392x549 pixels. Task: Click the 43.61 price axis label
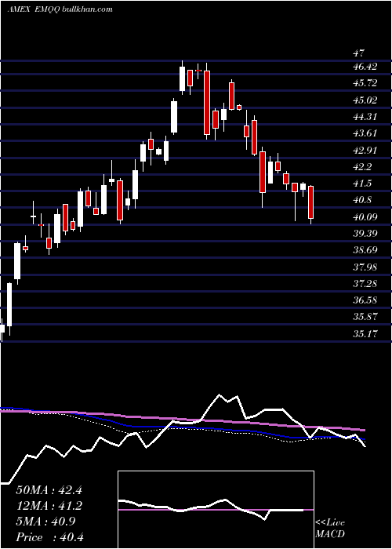coord(365,133)
